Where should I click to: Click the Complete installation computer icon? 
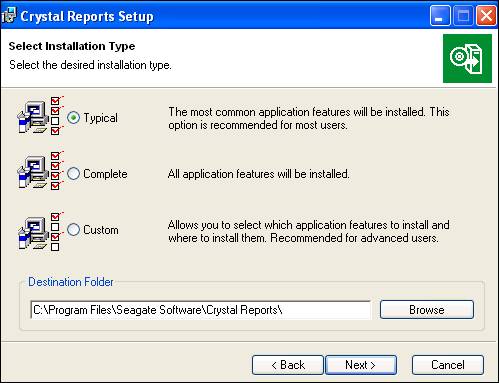tap(40, 172)
